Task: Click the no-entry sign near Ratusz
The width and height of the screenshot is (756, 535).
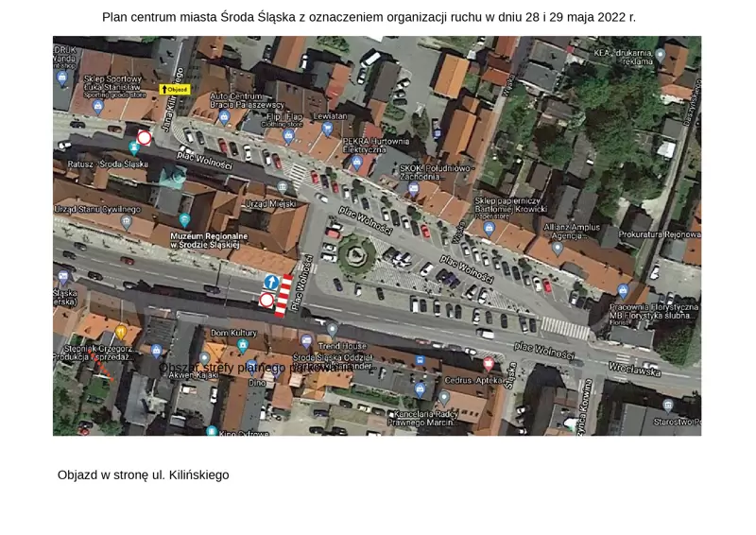Action: [144, 138]
